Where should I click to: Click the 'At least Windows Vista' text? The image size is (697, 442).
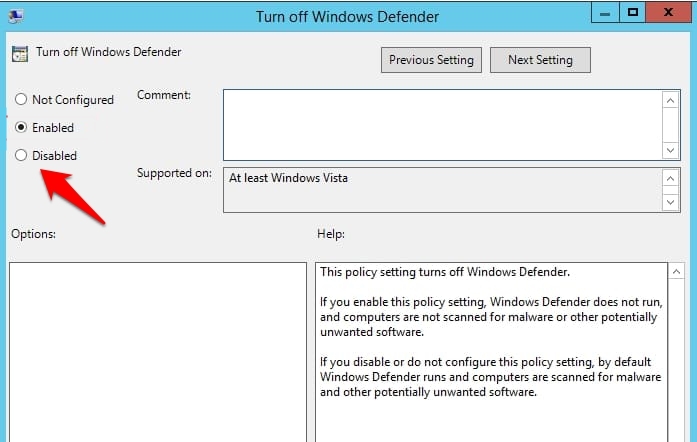(x=288, y=178)
